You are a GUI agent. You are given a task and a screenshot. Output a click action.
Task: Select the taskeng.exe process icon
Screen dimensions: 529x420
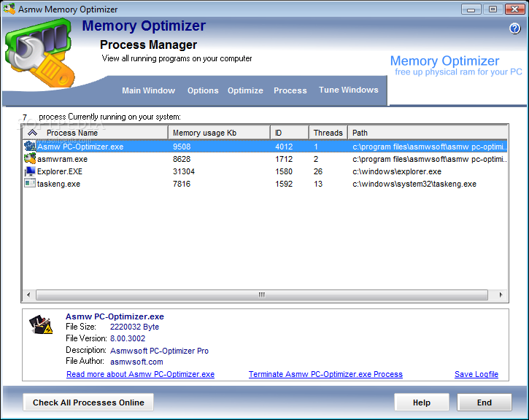(x=30, y=183)
